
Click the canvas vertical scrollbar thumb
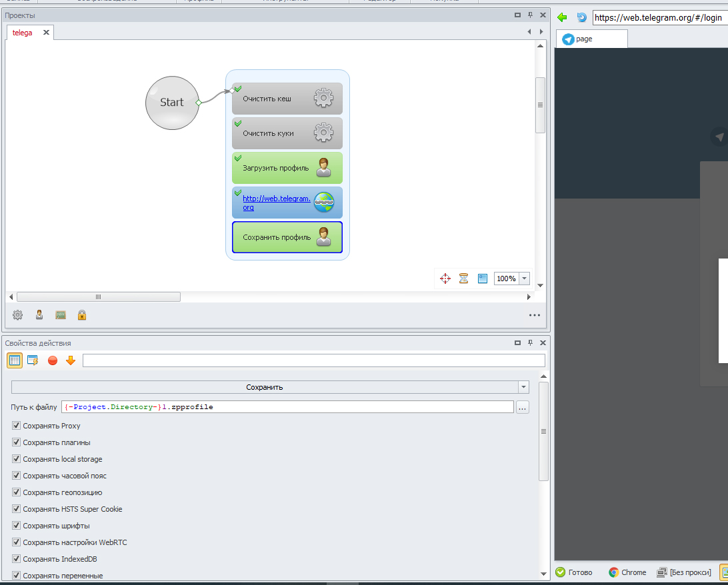click(540, 105)
